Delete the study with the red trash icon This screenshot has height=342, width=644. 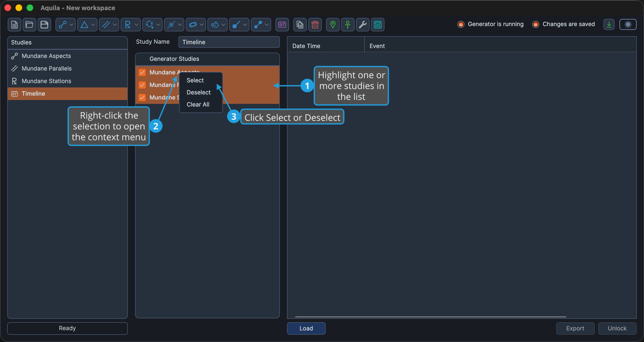point(315,25)
